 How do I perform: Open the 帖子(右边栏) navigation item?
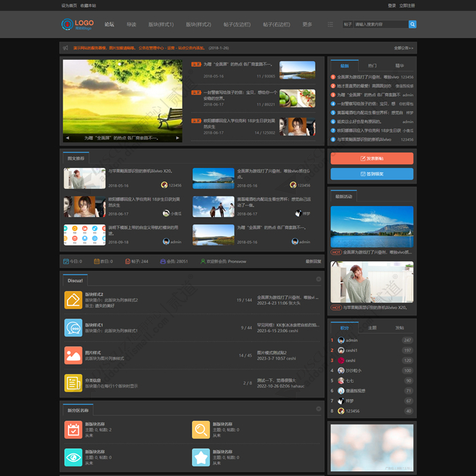277,24
